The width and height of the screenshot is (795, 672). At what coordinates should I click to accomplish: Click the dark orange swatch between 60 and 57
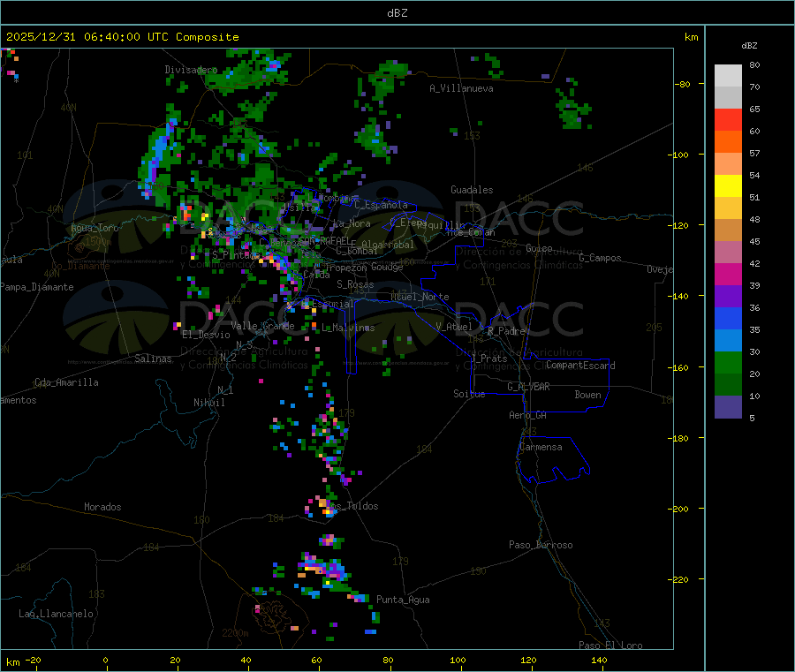728,142
